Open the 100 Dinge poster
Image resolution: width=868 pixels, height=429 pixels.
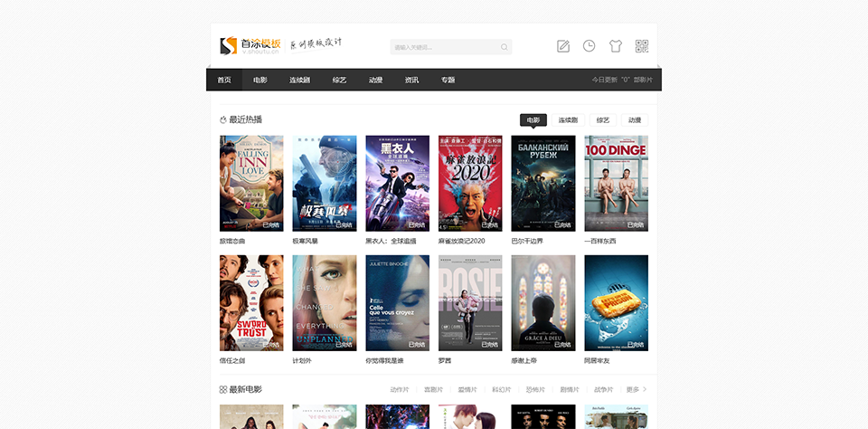coord(616,184)
